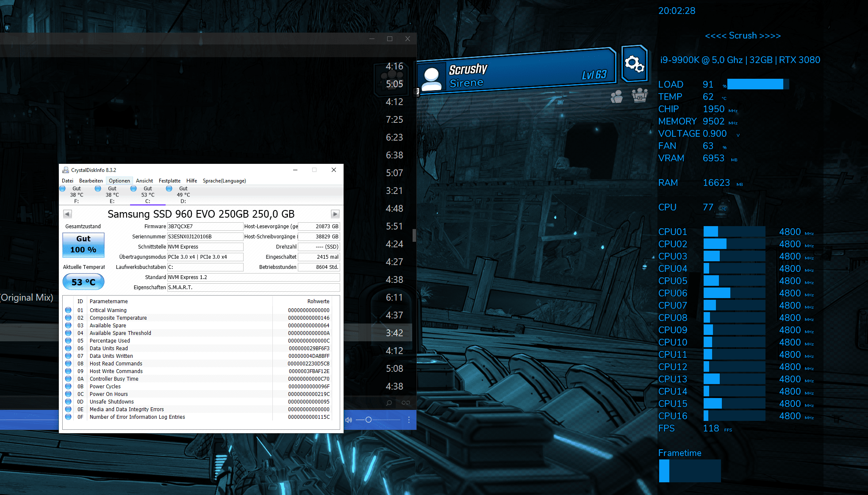Viewport: 868px width, 495px height.
Task: Click the Betriebsstunden value 8604 Std.
Action: (x=319, y=267)
